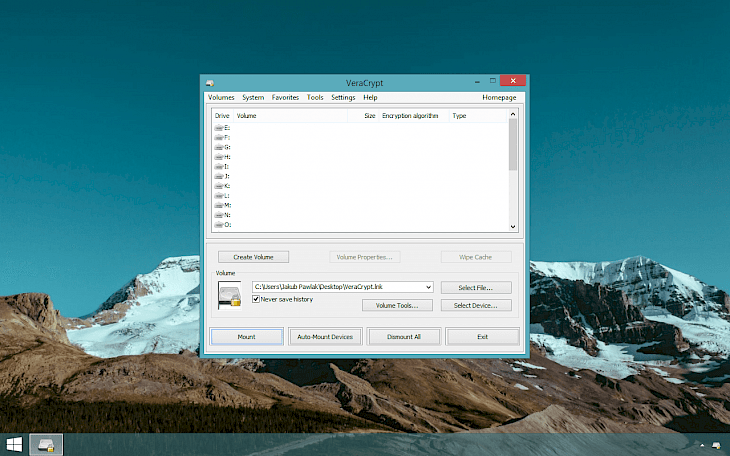Image resolution: width=730 pixels, height=456 pixels.
Task: Click the VeraCrypt volume logo image
Action: tap(230, 295)
